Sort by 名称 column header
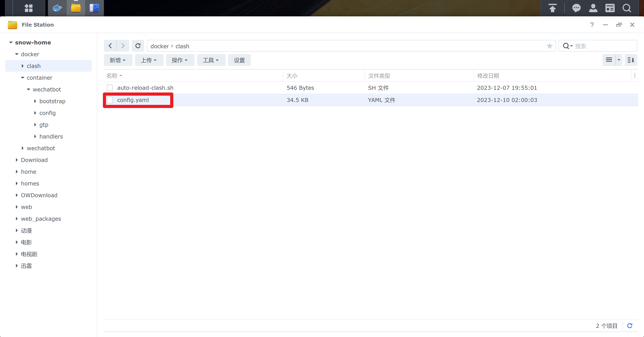This screenshot has width=644, height=337. pos(193,76)
